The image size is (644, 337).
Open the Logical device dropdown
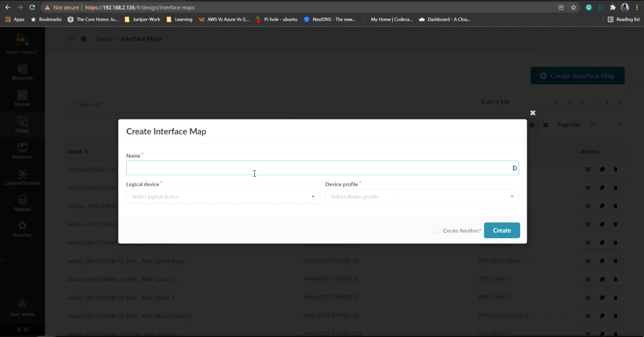point(223,196)
